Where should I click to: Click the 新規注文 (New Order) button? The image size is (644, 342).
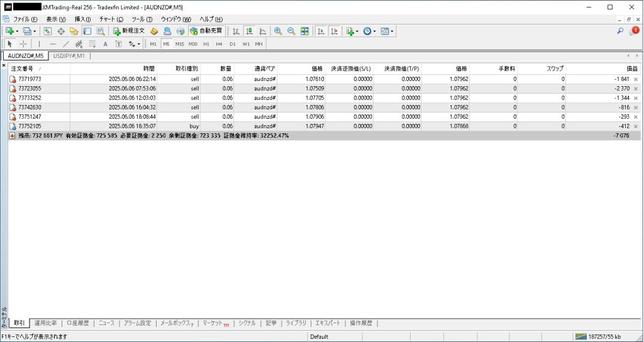click(129, 31)
